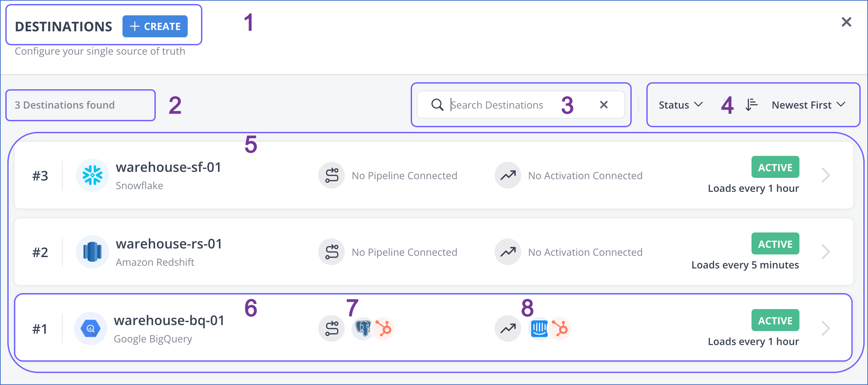Screen dimensions: 868x385
Task: Toggle warehouse-bq-01 ACTIVE status
Action: coord(775,320)
